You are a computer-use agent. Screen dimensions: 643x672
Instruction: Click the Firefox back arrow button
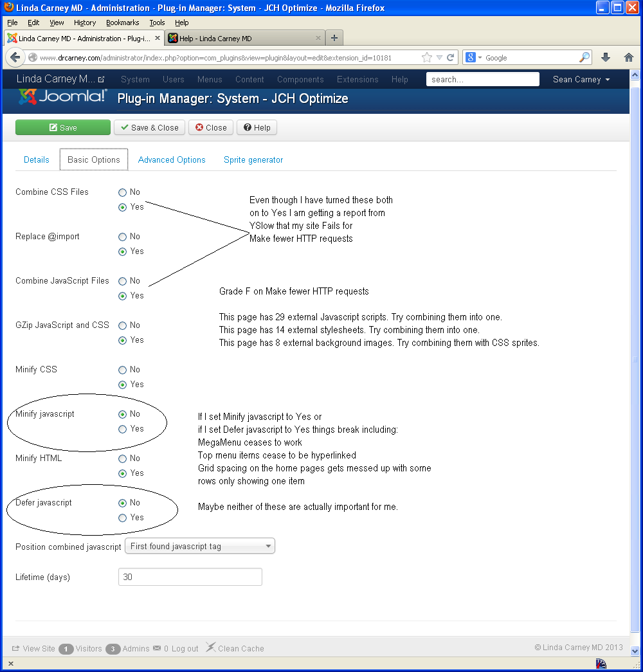(15, 57)
